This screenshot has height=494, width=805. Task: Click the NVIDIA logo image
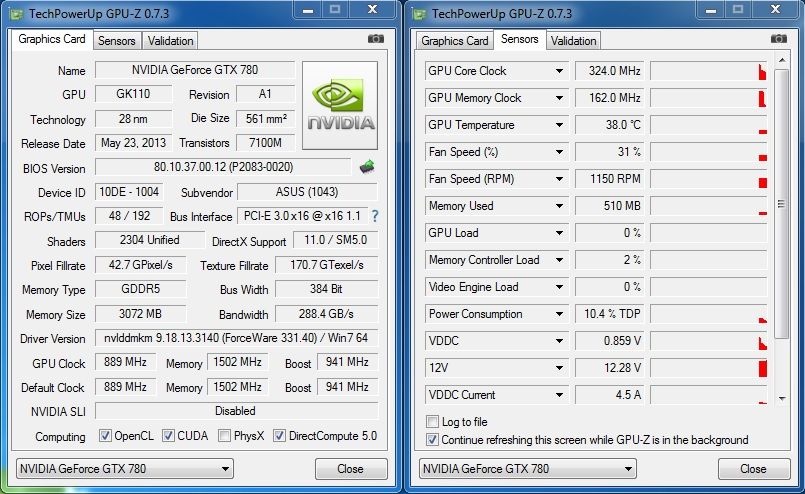point(340,105)
